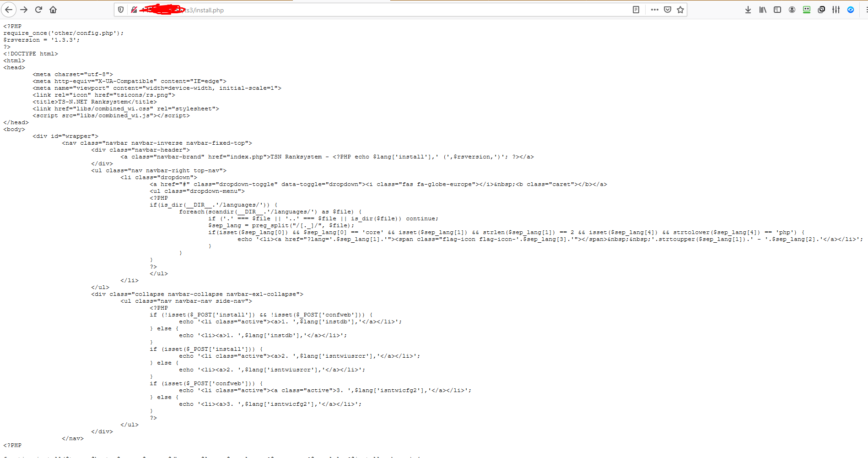Image resolution: width=868 pixels, height=458 pixels.
Task: Click the forward navigation arrow
Action: click(24, 10)
